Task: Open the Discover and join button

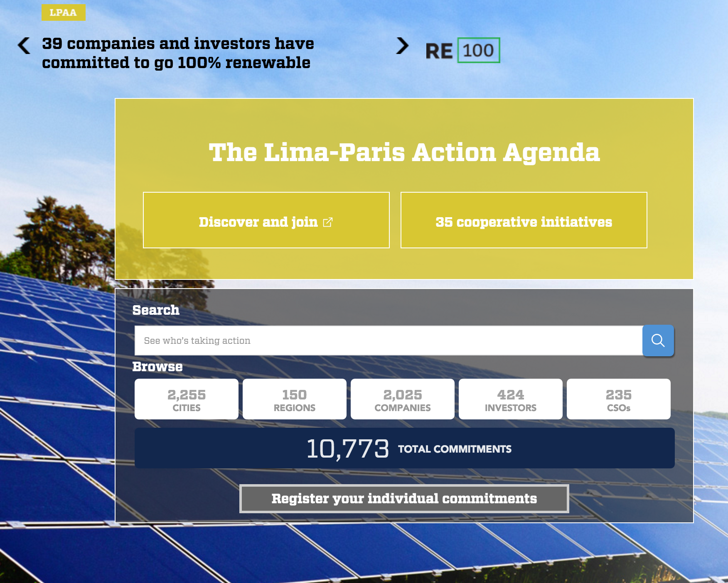Action: point(266,220)
